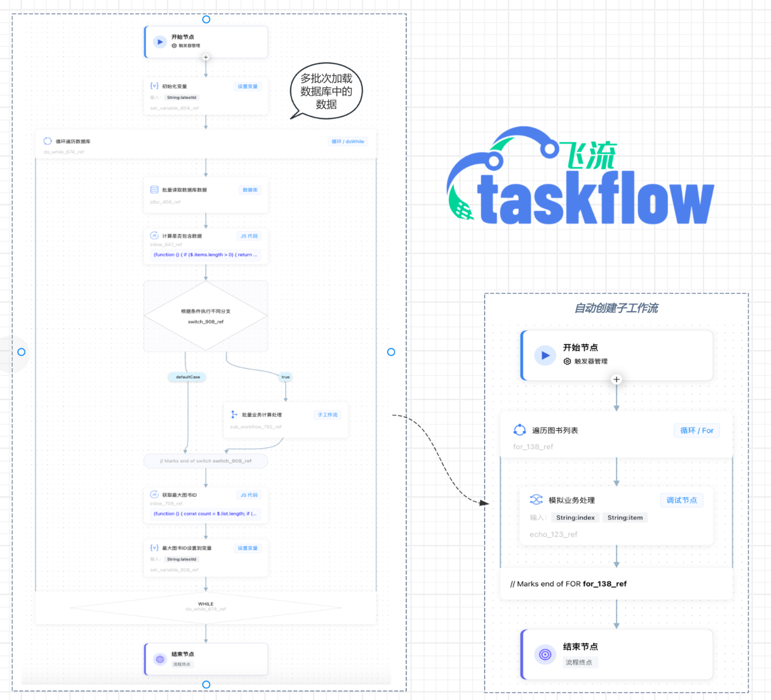Click 触发器管理 gear in sub-workflow start node
771x700 pixels.
(x=567, y=361)
